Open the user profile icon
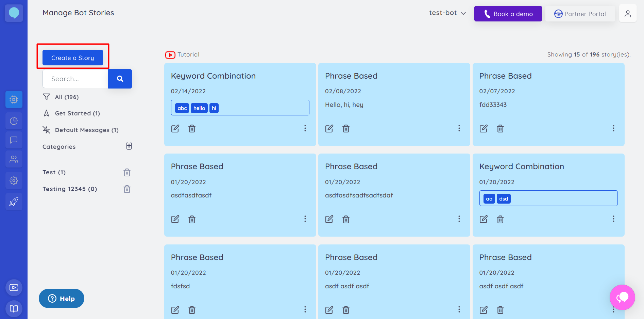The image size is (644, 319). [x=628, y=14]
